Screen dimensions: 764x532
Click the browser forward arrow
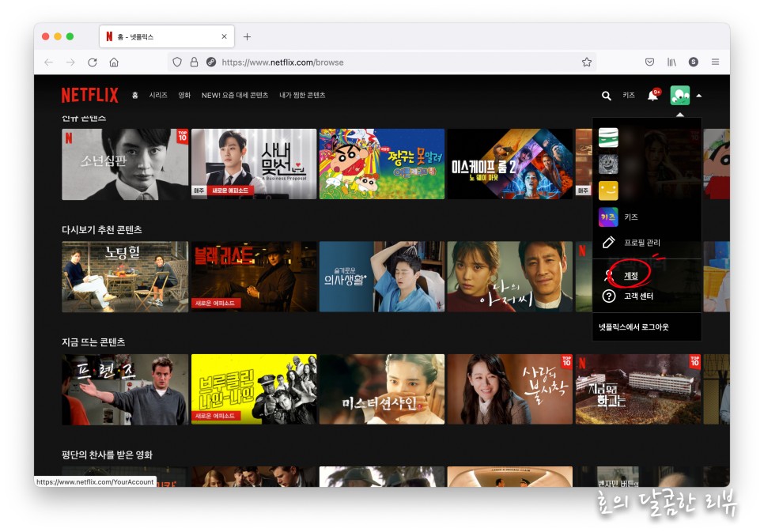click(x=70, y=62)
